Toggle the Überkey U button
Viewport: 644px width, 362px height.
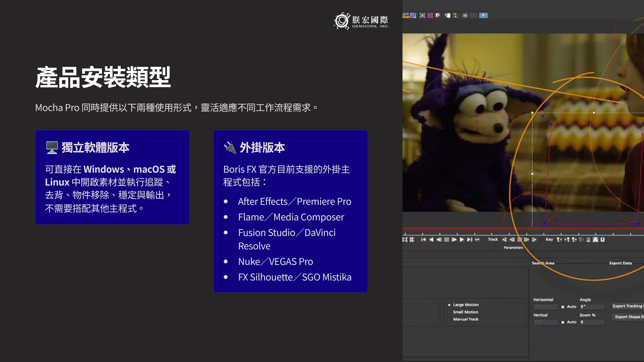point(603,239)
